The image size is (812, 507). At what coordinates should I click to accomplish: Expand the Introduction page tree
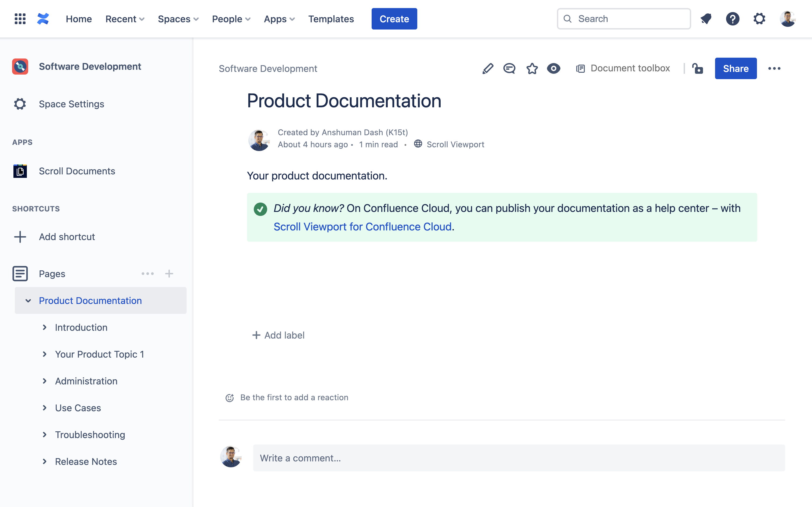(45, 327)
